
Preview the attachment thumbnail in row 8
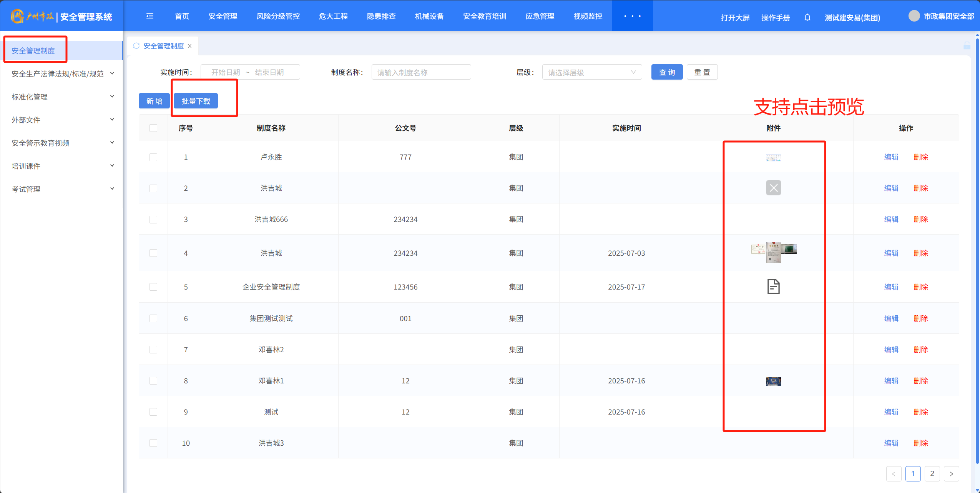[x=773, y=381]
